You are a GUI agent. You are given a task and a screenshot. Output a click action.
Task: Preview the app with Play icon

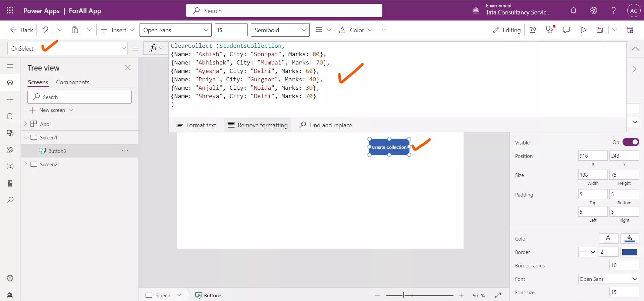point(584,30)
